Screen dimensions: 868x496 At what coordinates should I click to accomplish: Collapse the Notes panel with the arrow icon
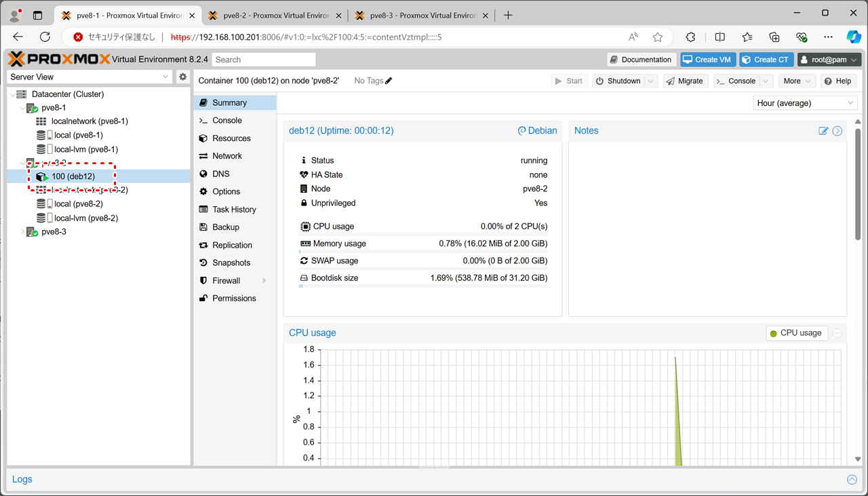[837, 131]
